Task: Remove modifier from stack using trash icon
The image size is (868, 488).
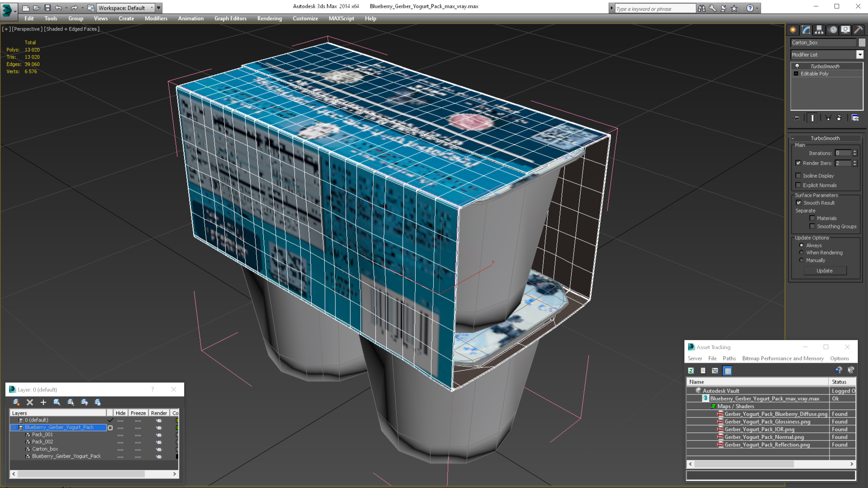Action: pyautogui.click(x=839, y=118)
